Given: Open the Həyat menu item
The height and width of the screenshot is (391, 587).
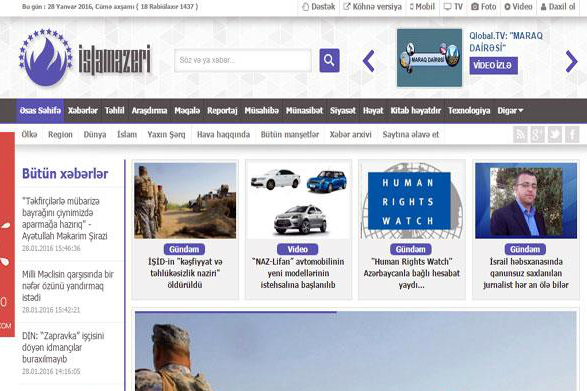Looking at the screenshot, I should [x=373, y=110].
